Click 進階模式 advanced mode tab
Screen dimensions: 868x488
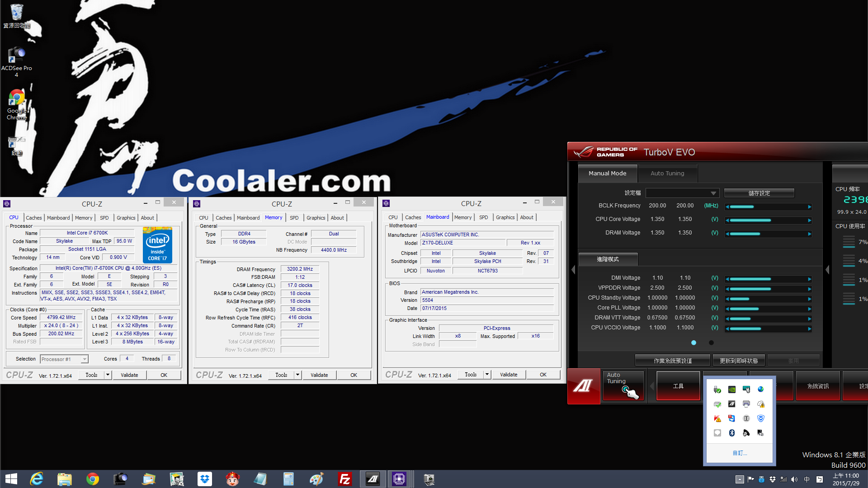click(x=608, y=259)
